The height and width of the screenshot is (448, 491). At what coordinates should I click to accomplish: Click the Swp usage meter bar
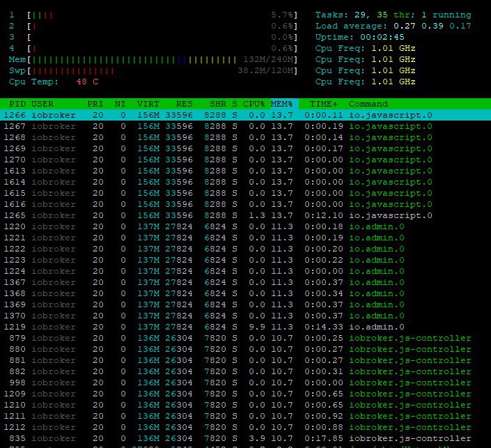(x=162, y=71)
